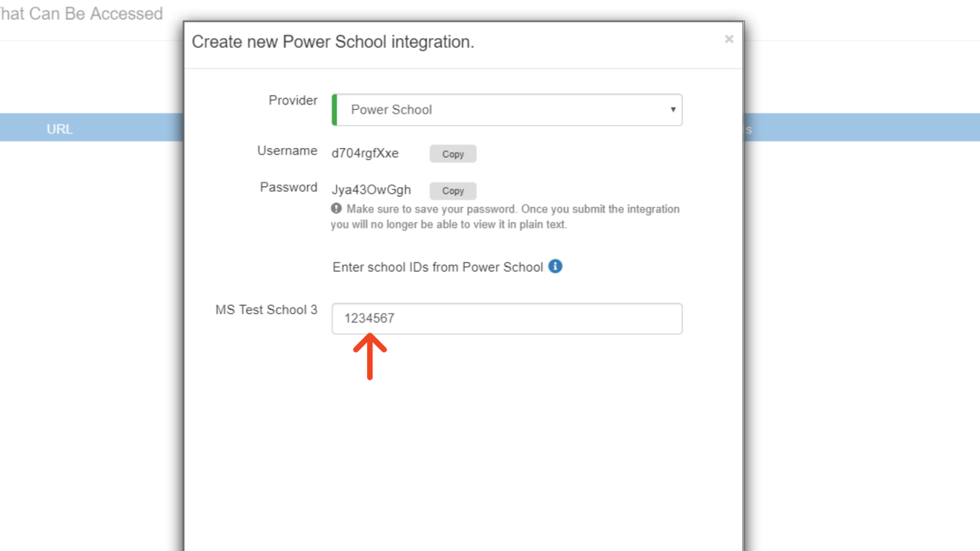Viewport: 980px width, 551px height.
Task: Click the URL column header
Action: (x=59, y=129)
